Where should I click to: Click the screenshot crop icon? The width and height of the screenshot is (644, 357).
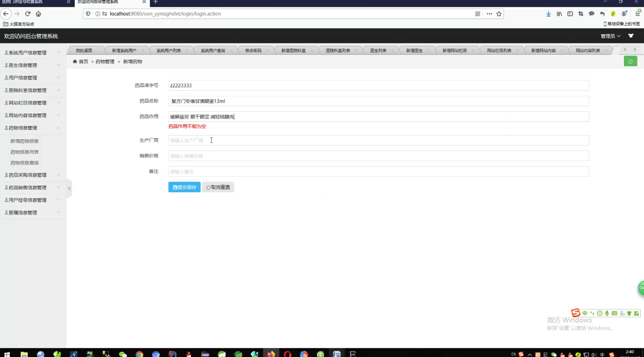click(580, 14)
